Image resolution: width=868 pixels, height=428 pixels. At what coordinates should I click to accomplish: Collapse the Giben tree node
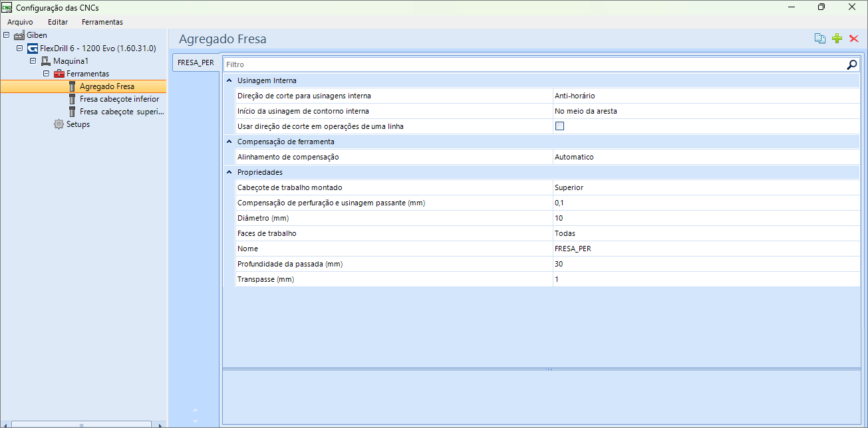click(6, 35)
